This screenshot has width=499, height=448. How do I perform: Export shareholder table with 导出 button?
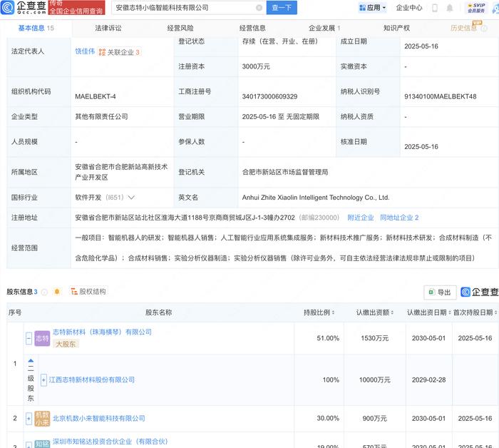440,292
